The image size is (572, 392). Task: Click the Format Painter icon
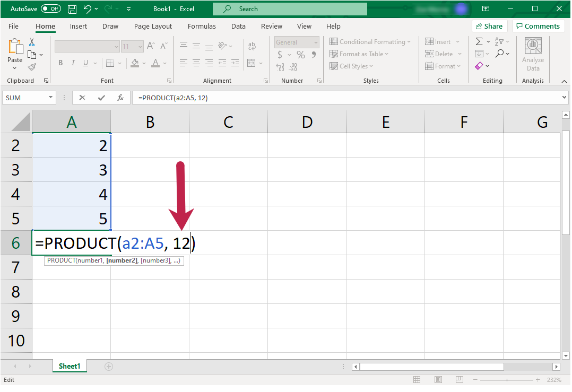tap(32, 66)
